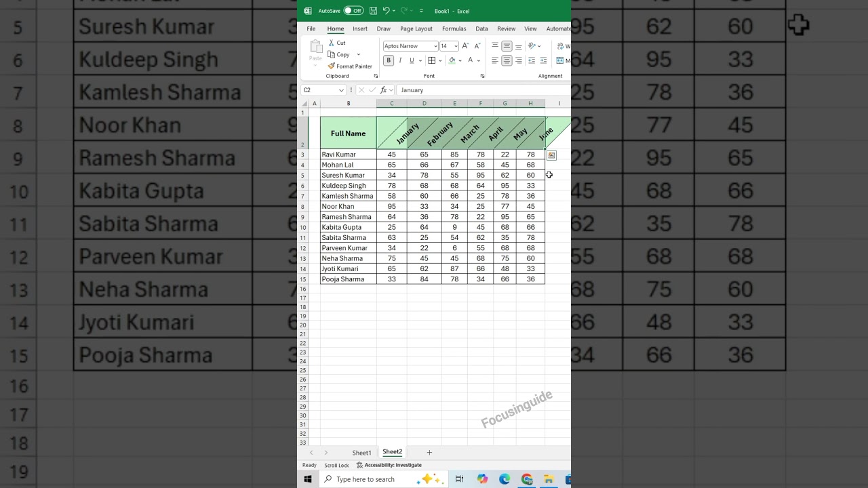Switch to the Data tab
The image size is (868, 488).
coord(481,29)
